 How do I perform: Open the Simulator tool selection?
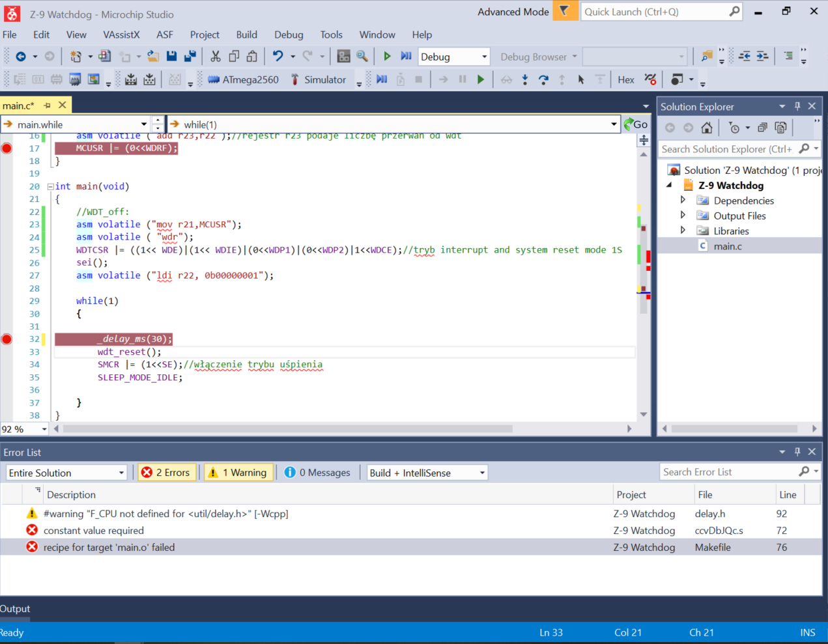(x=318, y=79)
